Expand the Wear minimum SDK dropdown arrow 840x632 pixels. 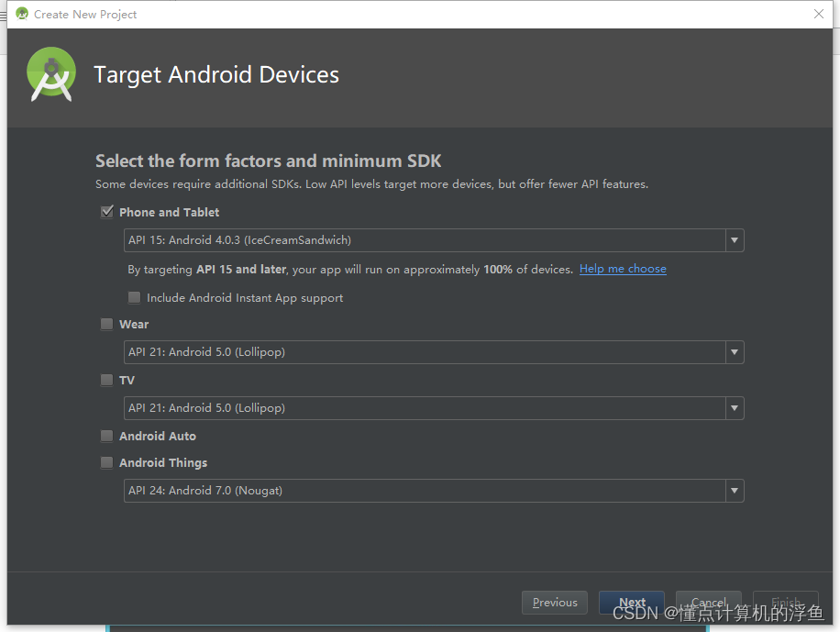point(735,352)
